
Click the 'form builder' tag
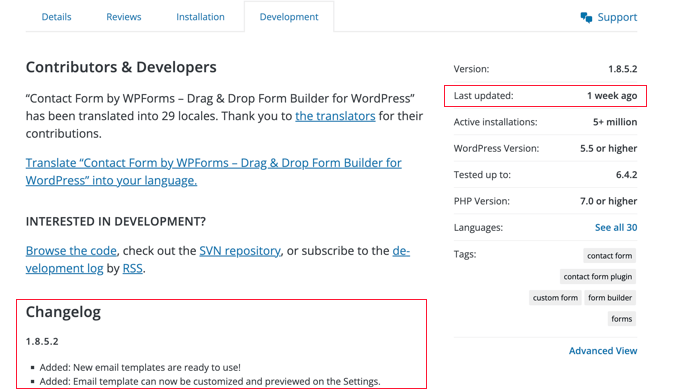tap(610, 298)
